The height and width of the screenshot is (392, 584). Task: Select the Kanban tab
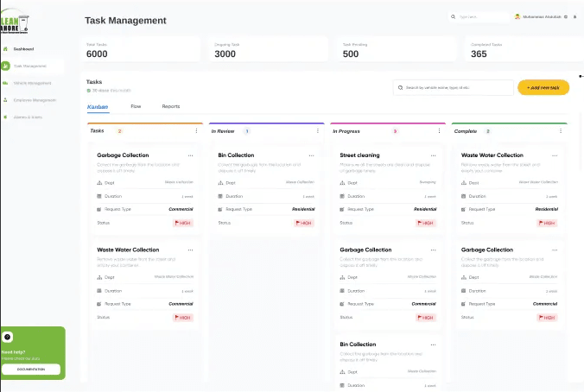[x=98, y=106]
